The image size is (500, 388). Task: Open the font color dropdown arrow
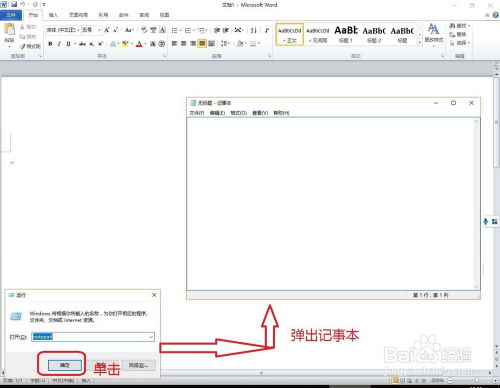pos(145,44)
